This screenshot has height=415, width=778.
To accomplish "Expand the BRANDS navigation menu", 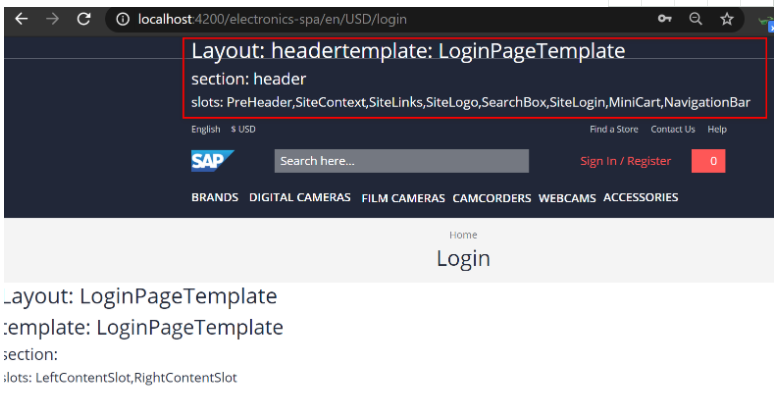I will (x=215, y=198).
